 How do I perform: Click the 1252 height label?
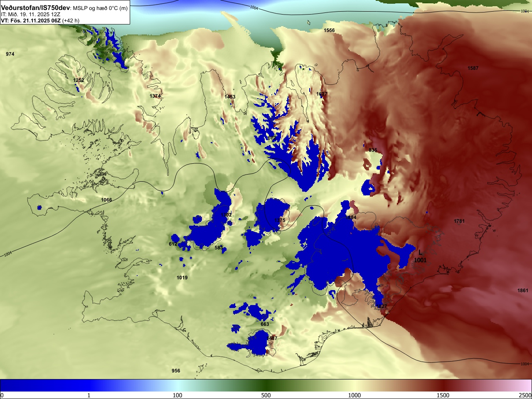click(79, 80)
